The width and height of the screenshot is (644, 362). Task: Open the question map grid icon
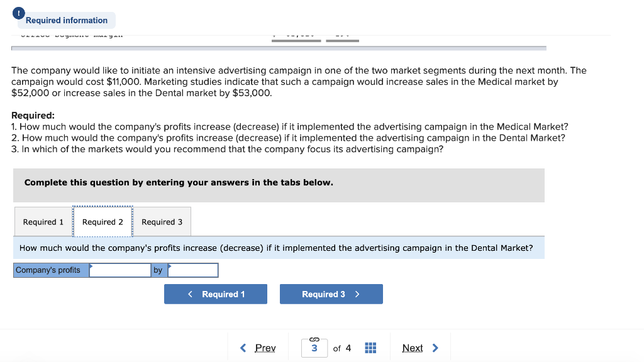click(x=370, y=348)
